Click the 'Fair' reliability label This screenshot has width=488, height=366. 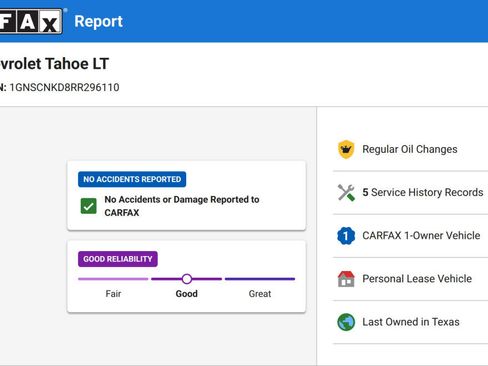[113, 294]
